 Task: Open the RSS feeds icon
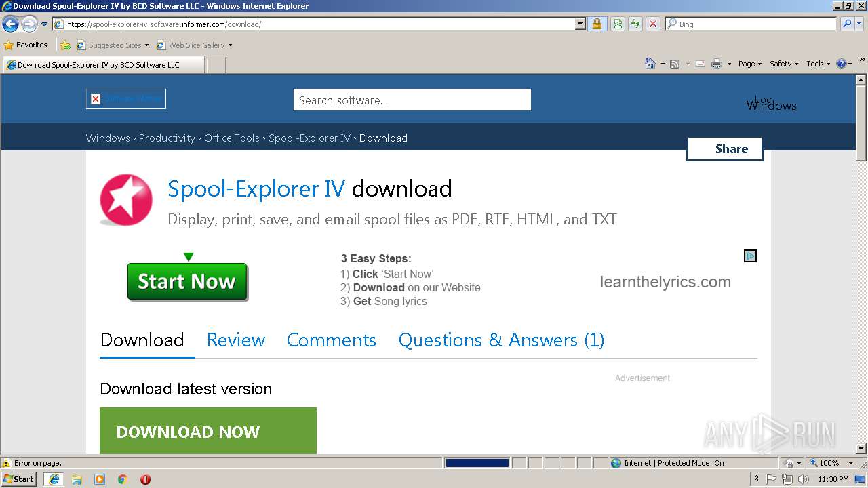click(675, 64)
